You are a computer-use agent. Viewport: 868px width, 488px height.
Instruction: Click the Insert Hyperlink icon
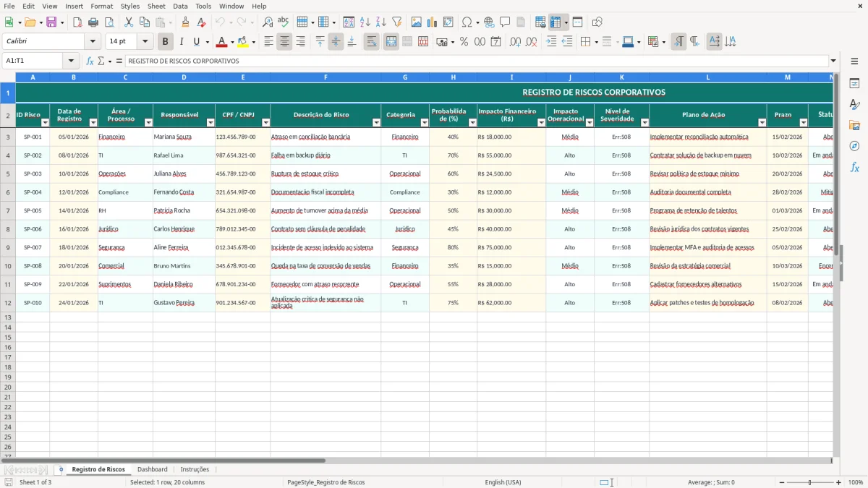[x=489, y=22]
